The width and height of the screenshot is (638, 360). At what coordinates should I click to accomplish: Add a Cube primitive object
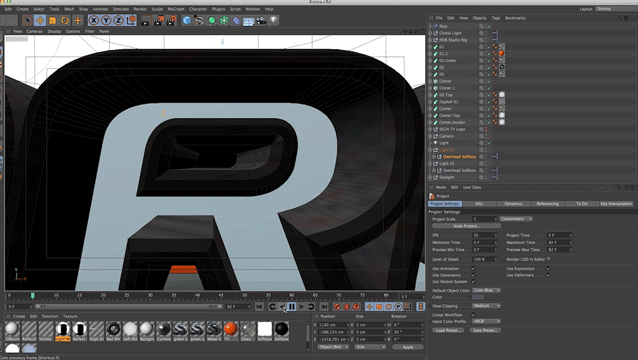point(187,20)
